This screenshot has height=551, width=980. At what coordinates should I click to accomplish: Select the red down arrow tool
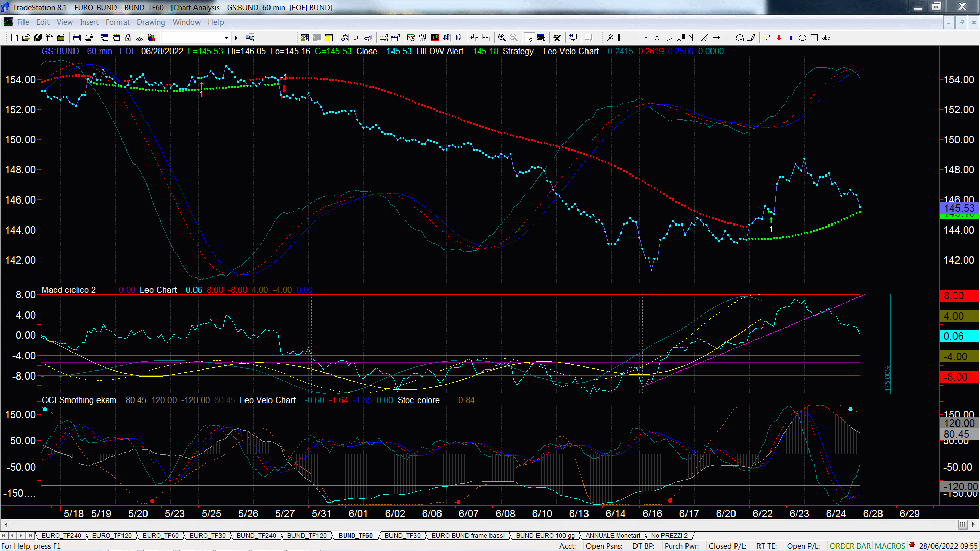(779, 38)
